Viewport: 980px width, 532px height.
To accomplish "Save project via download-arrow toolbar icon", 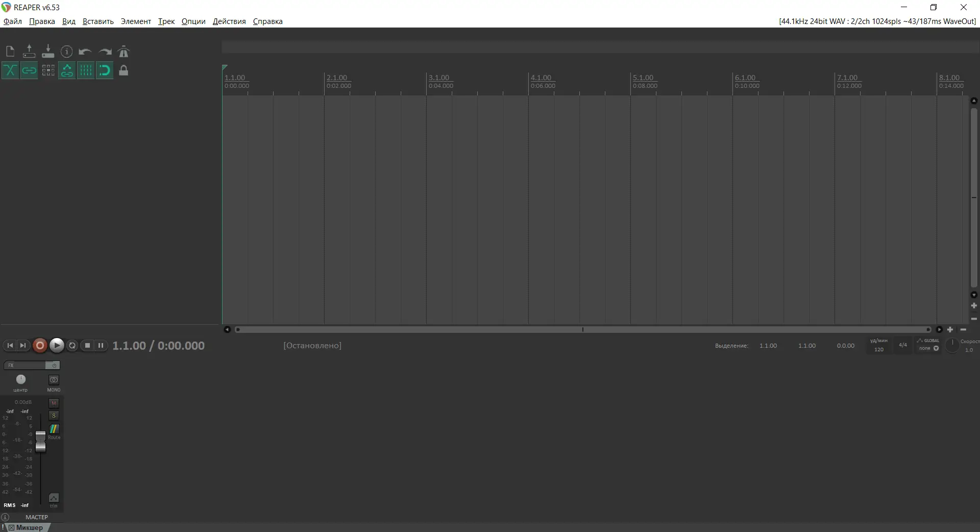I will coord(48,52).
